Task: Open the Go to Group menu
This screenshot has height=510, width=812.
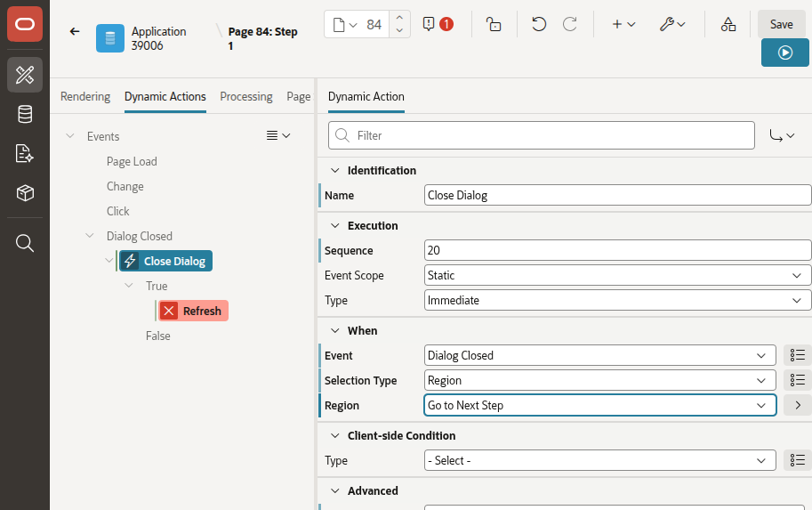Action: (x=782, y=135)
